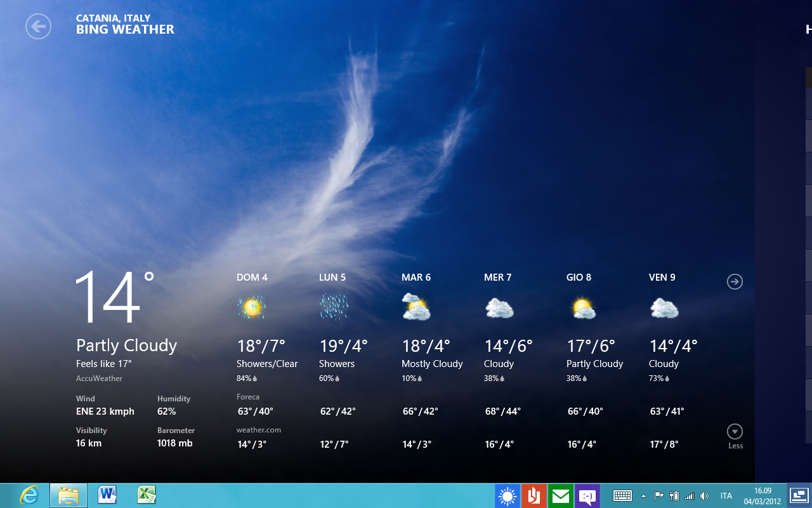
Task: Open the green Mail app on taskbar
Action: (561, 496)
